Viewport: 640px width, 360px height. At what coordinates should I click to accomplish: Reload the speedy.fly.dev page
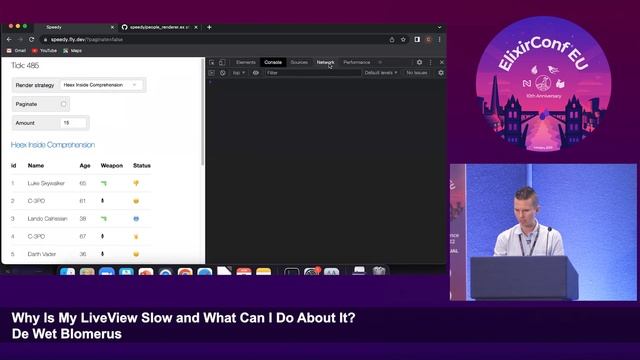pos(31,40)
